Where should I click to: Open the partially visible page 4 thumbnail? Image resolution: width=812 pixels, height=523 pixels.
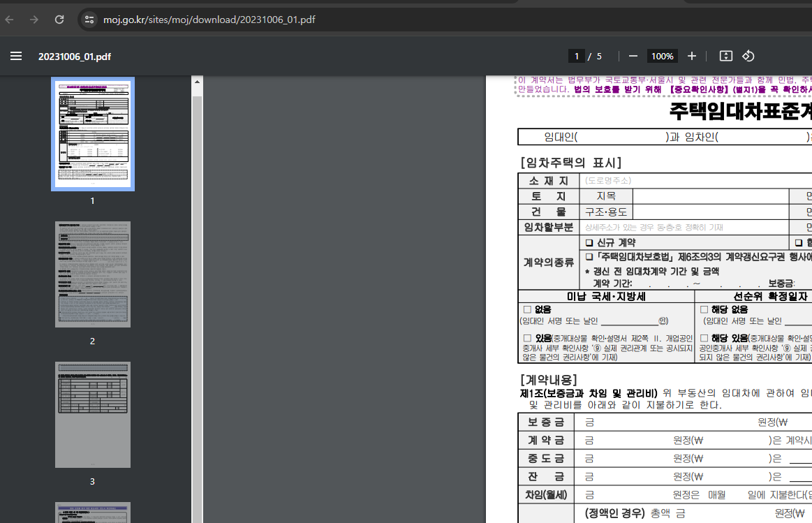[93, 513]
